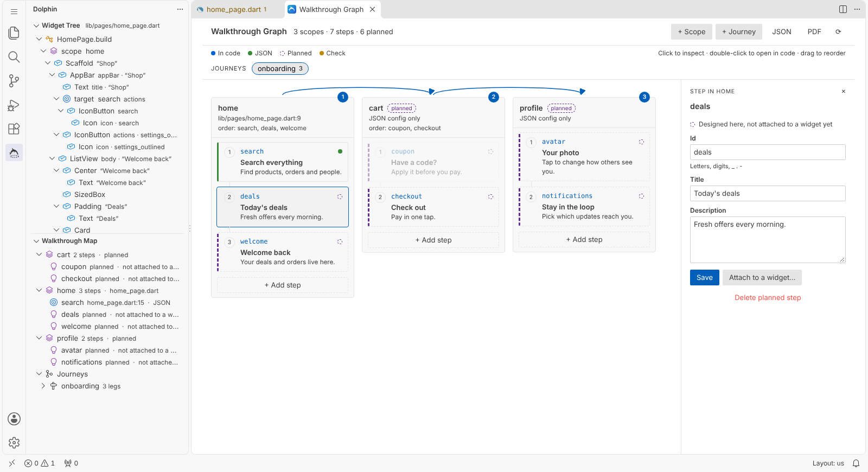The width and height of the screenshot is (868, 472).
Task: Open the Manage settings gear
Action: (x=14, y=443)
